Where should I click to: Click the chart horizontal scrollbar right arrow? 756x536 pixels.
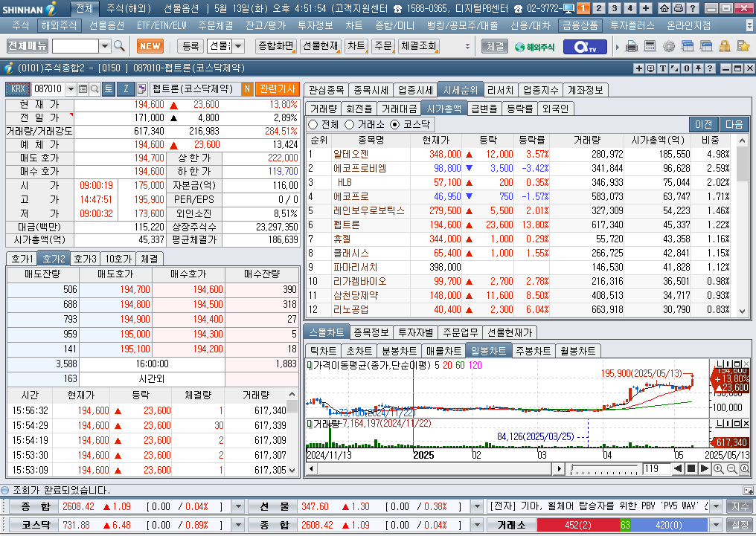(x=559, y=468)
